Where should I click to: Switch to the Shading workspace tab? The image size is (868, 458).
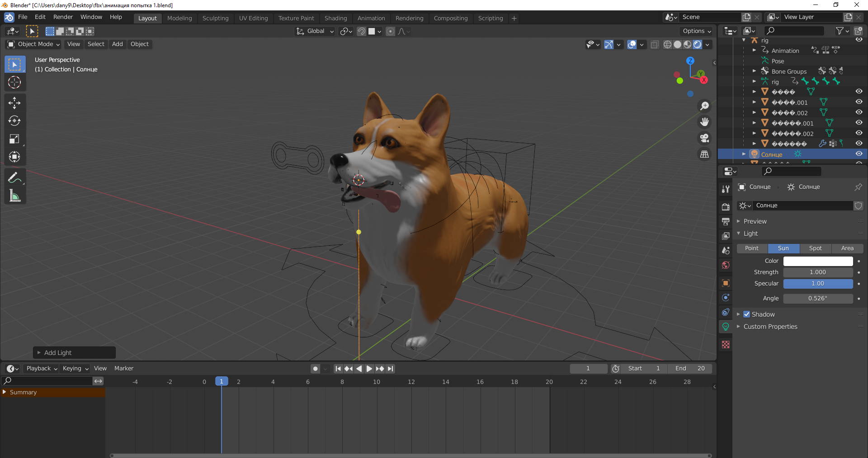335,18
